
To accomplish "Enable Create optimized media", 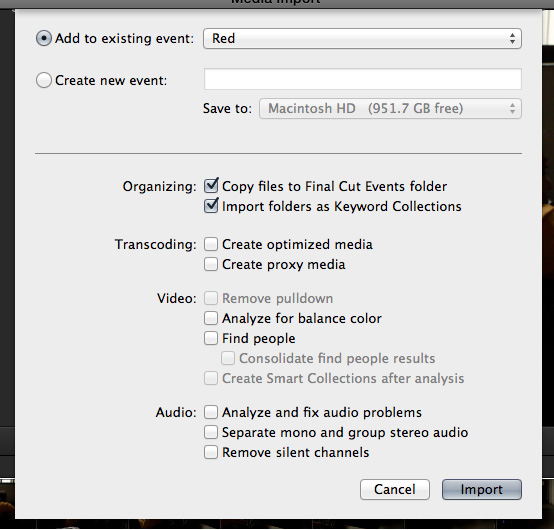I will 211,244.
